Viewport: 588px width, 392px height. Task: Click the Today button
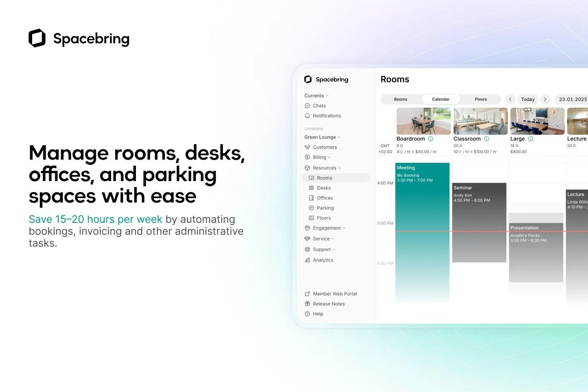(x=528, y=99)
